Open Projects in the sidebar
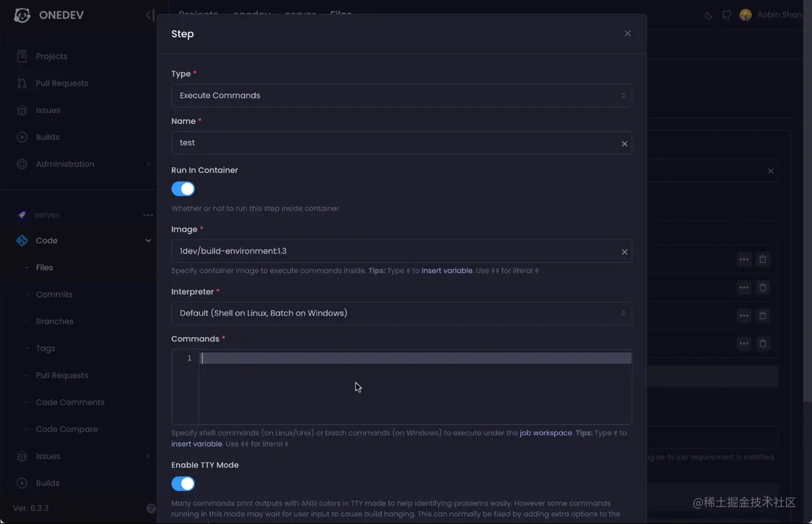This screenshot has width=812, height=524. click(x=52, y=56)
